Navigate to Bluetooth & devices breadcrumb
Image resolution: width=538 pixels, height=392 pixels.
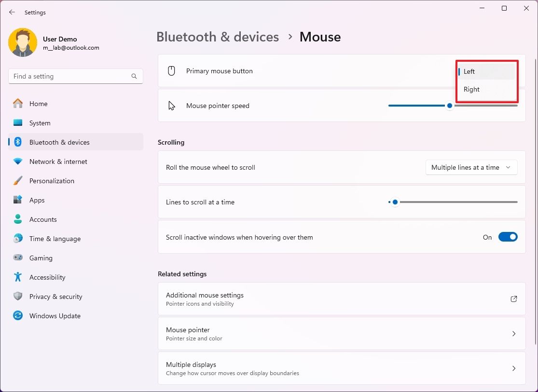coord(217,37)
